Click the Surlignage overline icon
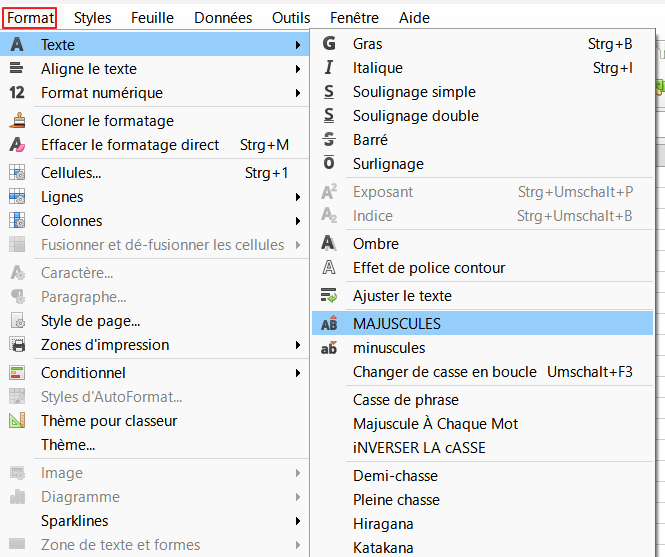The width and height of the screenshot is (665, 557). click(x=329, y=164)
